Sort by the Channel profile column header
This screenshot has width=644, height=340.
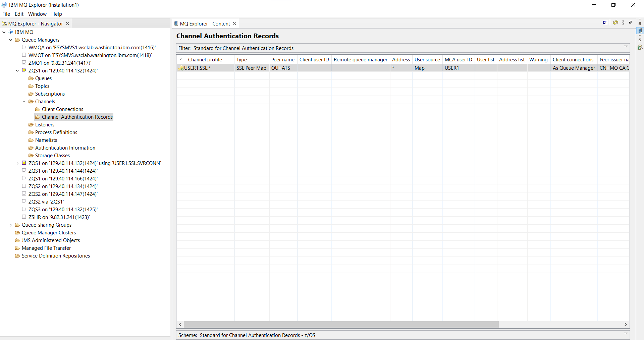pyautogui.click(x=205, y=60)
